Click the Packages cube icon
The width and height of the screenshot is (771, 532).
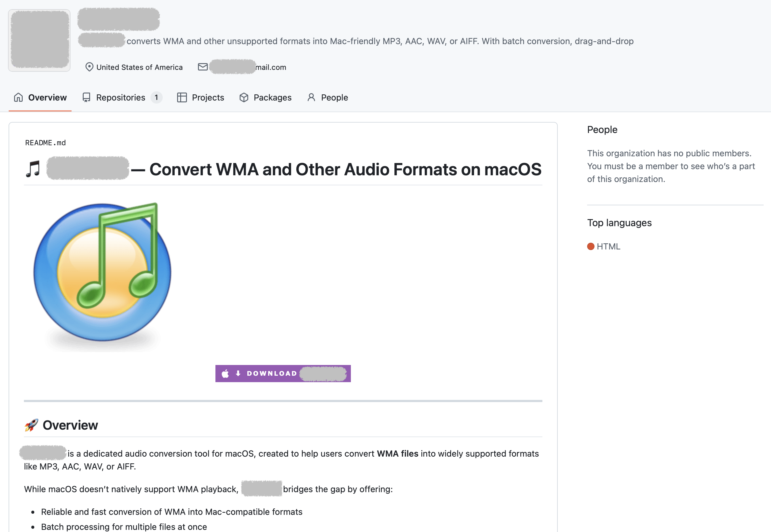pyautogui.click(x=244, y=97)
